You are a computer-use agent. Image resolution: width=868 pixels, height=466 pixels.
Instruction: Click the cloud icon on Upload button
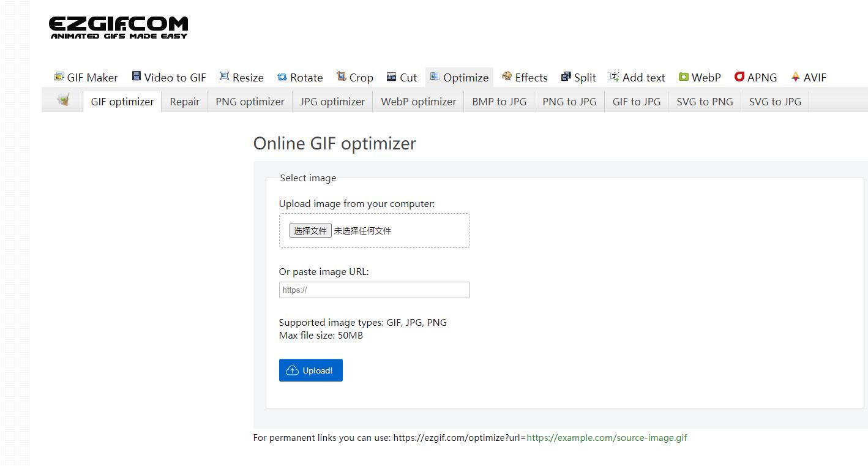(x=293, y=370)
